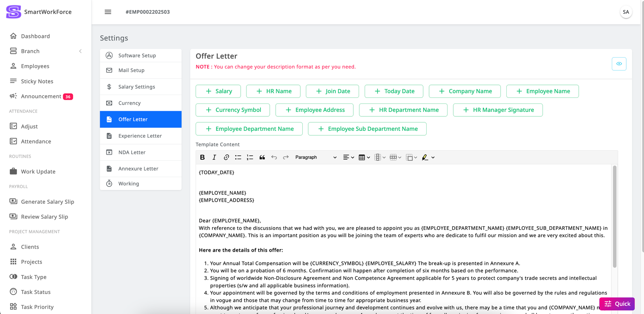Screen dimensions: 644x314
Task: Click the SA user avatar
Action: tap(625, 12)
